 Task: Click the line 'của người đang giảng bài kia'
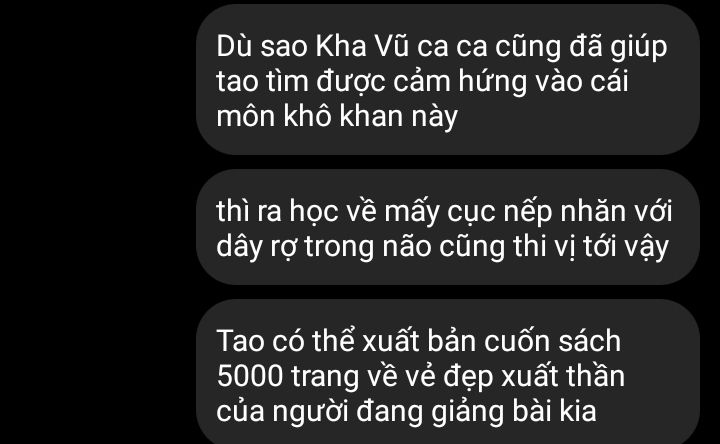(x=406, y=411)
